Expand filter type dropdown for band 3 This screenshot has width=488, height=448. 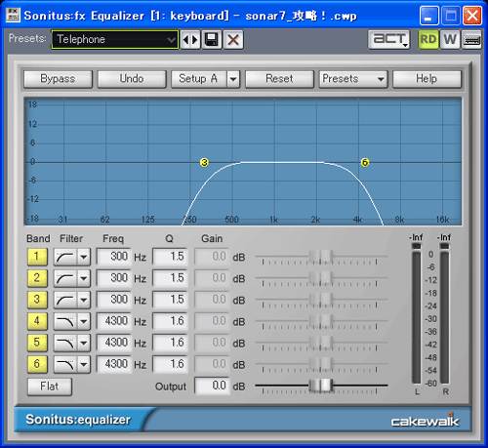[x=84, y=300]
